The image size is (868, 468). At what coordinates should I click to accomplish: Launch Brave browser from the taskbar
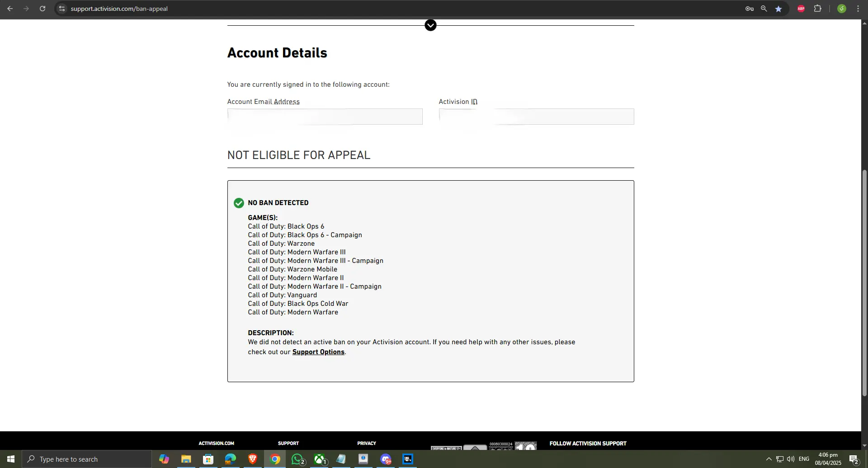pyautogui.click(x=253, y=459)
